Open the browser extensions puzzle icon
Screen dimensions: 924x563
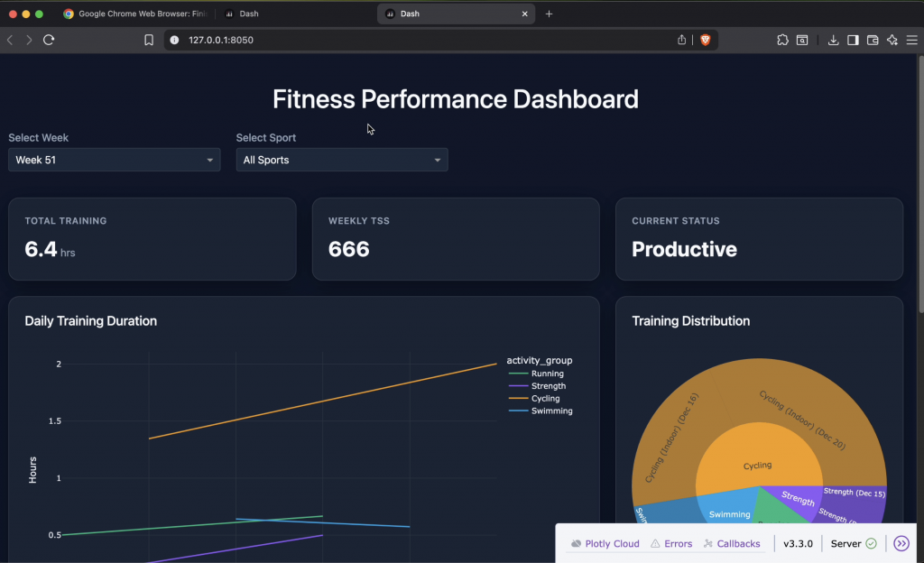[782, 40]
